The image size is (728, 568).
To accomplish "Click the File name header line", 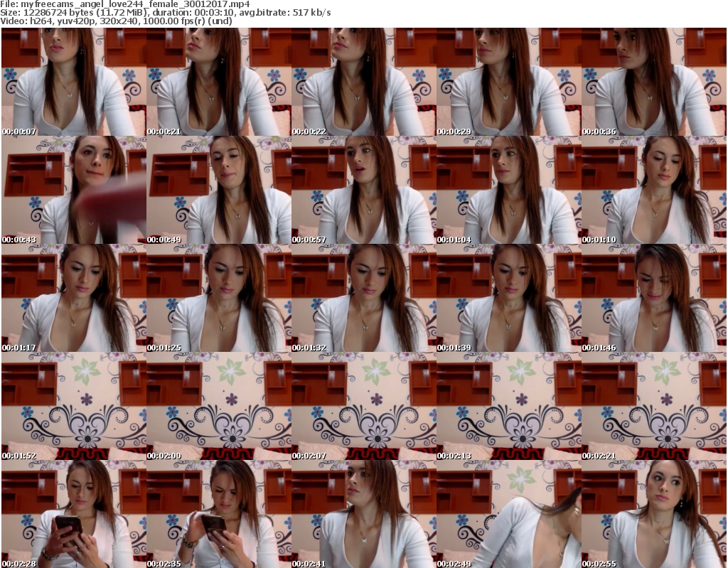I will click(x=125, y=4).
